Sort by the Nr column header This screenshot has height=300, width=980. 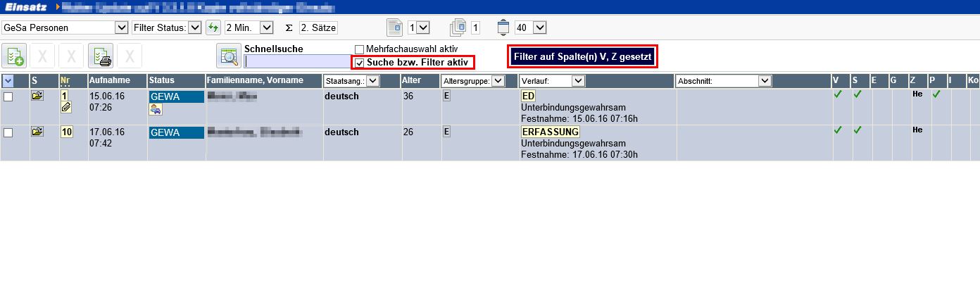(x=65, y=80)
